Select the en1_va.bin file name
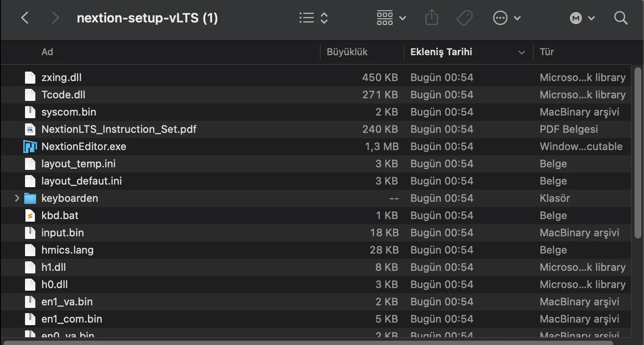This screenshot has width=644, height=345. point(67,302)
